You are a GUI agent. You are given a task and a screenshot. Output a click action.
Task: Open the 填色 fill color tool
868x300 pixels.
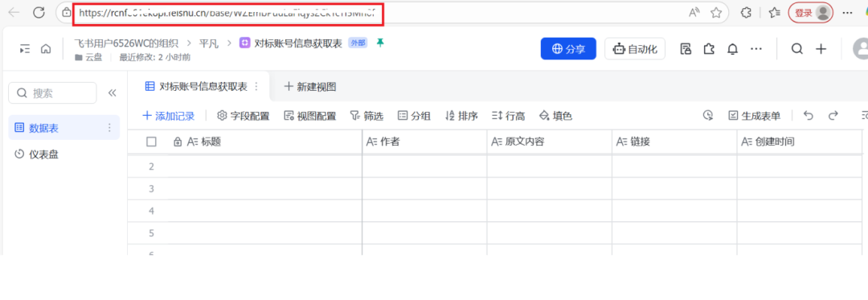click(x=555, y=116)
